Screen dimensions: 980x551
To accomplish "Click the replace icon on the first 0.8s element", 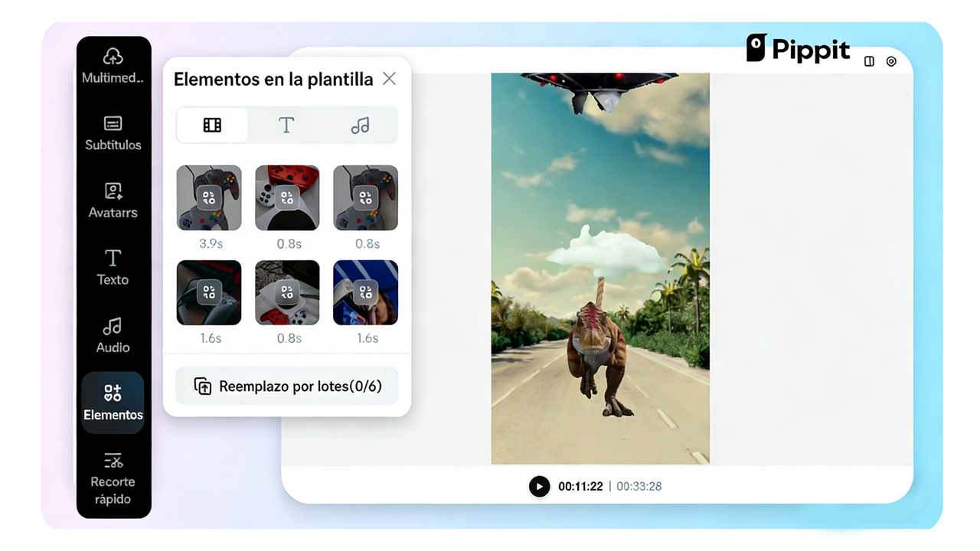I will 287,197.
